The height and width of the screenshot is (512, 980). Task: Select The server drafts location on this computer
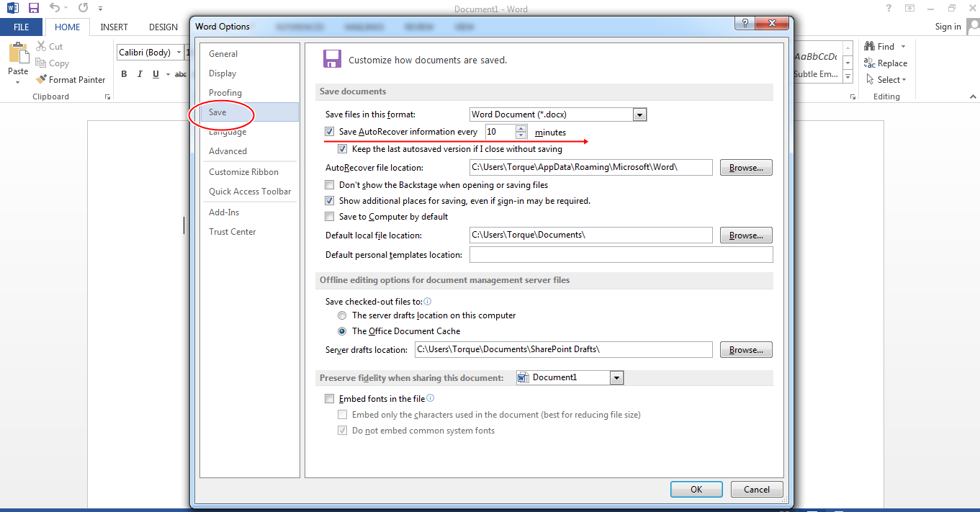click(342, 315)
